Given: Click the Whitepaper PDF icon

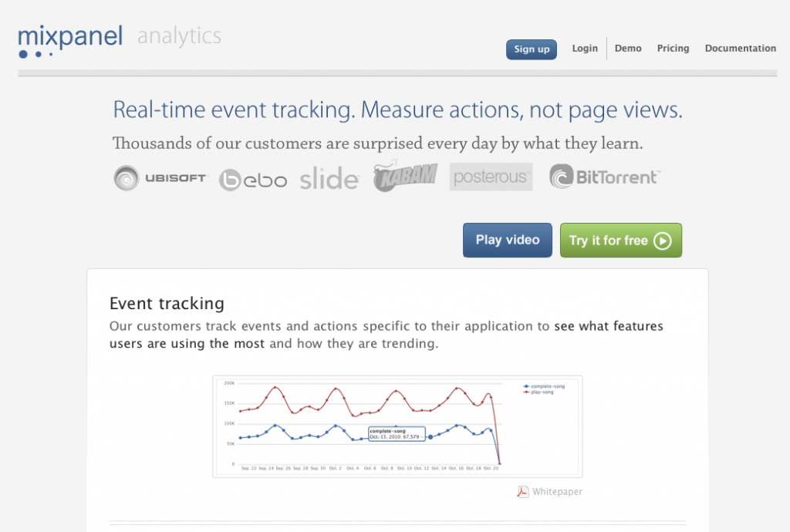Looking at the screenshot, I should [x=522, y=491].
